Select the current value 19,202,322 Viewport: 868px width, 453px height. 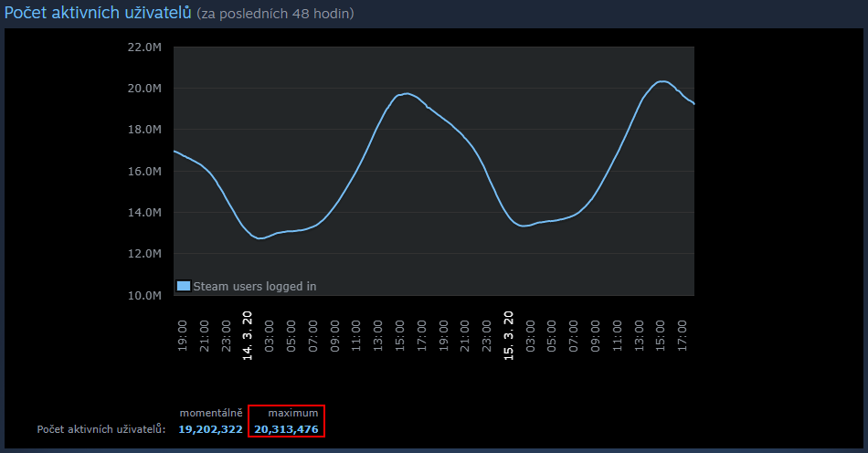(x=210, y=428)
